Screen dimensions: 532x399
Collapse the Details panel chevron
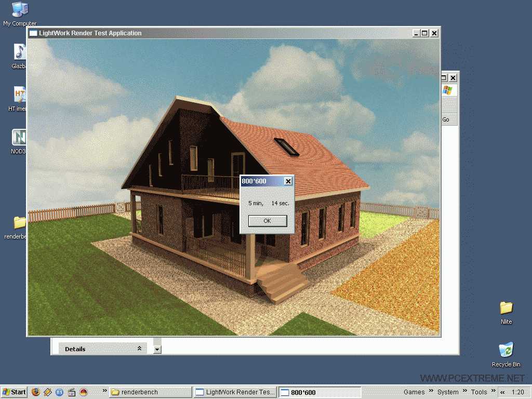click(139, 349)
